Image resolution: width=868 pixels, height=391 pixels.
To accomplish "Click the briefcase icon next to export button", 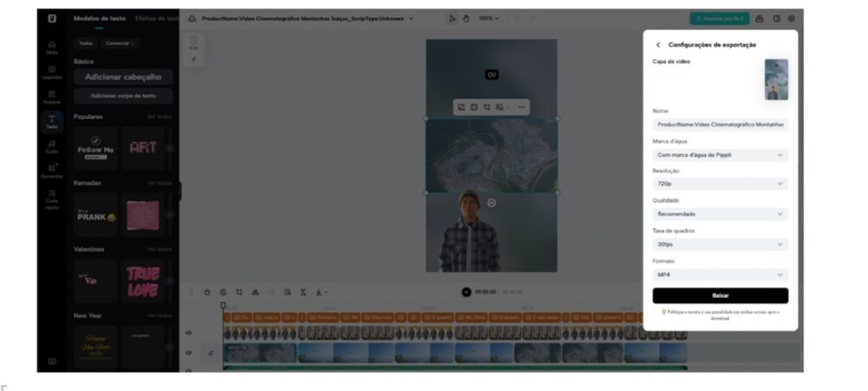I will tap(759, 19).
